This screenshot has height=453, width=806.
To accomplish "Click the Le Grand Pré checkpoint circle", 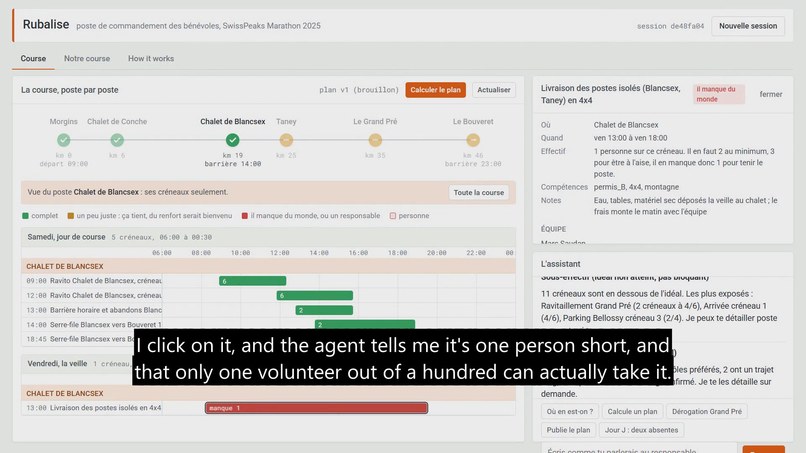I will (x=375, y=140).
